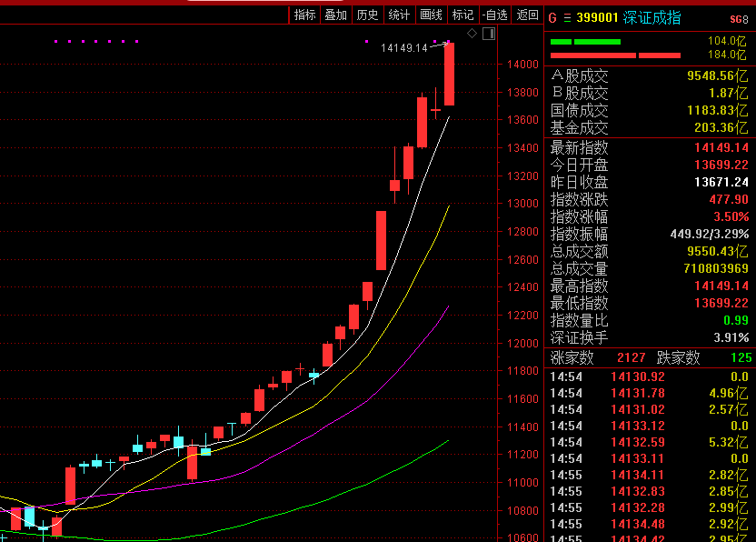Click the red sell volume bar

pos(615,55)
